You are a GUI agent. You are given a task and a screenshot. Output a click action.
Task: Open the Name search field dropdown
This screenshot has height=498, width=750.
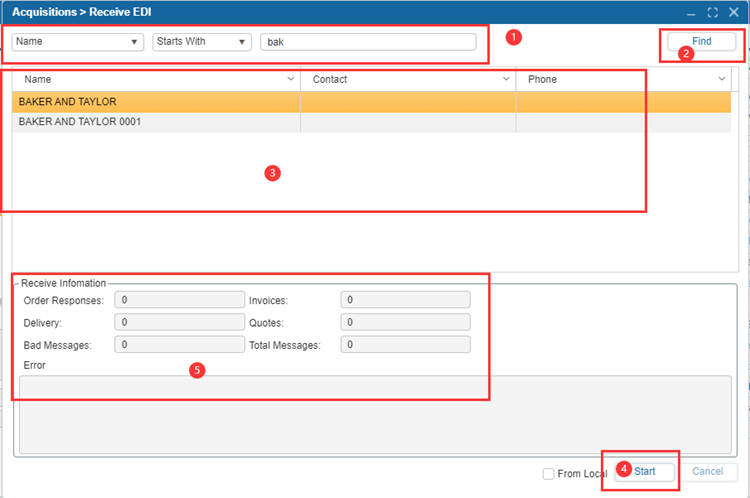click(77, 42)
